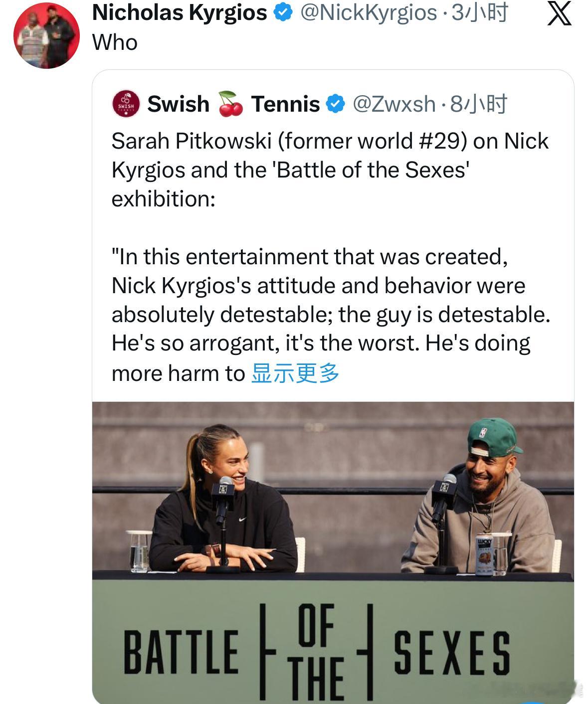
Task: Open the 8小时 timestamp on quoted post
Action: pyautogui.click(x=478, y=104)
